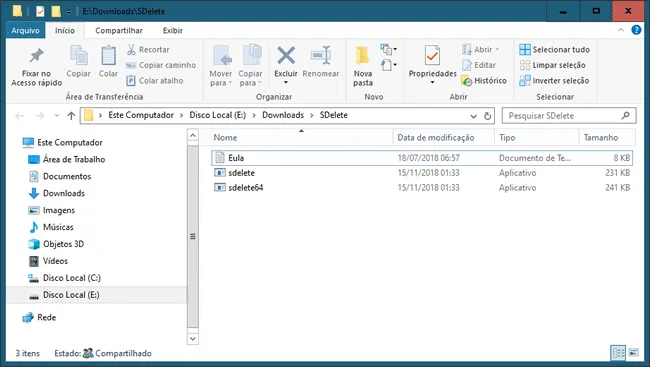This screenshot has height=367, width=650.
Task: Open Músicas in the sidebar
Action: click(51, 227)
